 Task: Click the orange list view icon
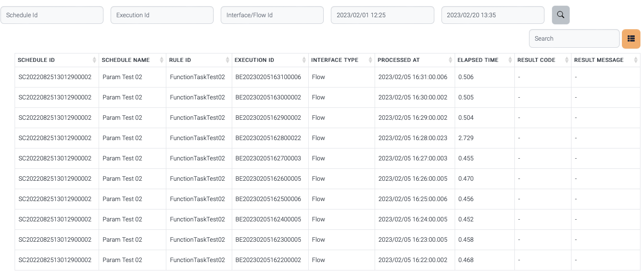click(x=631, y=39)
